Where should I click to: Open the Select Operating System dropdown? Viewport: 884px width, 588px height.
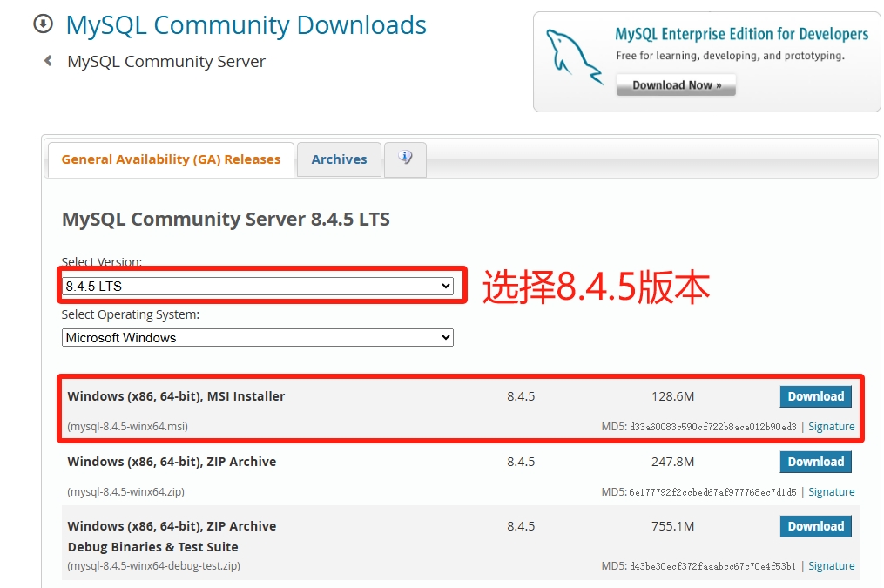257,337
